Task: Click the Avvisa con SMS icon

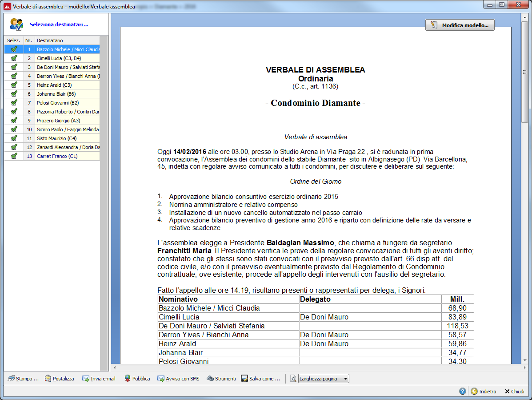Action: tap(160, 378)
